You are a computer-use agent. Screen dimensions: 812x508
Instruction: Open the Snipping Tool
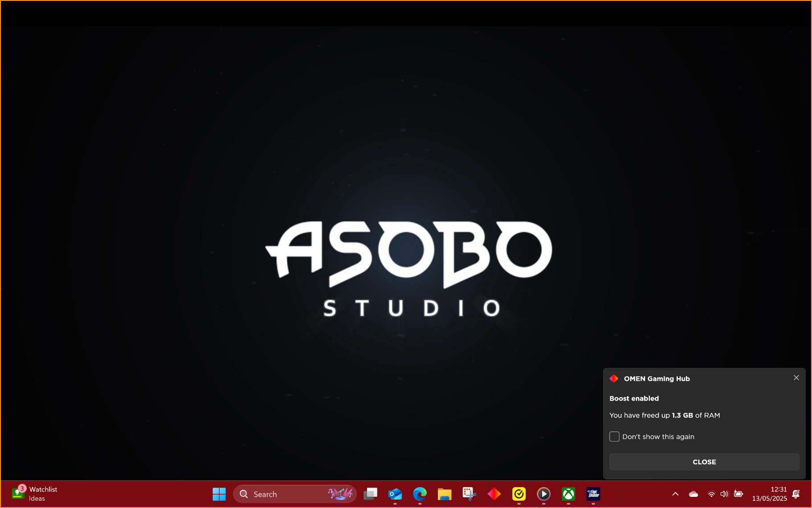(x=469, y=494)
